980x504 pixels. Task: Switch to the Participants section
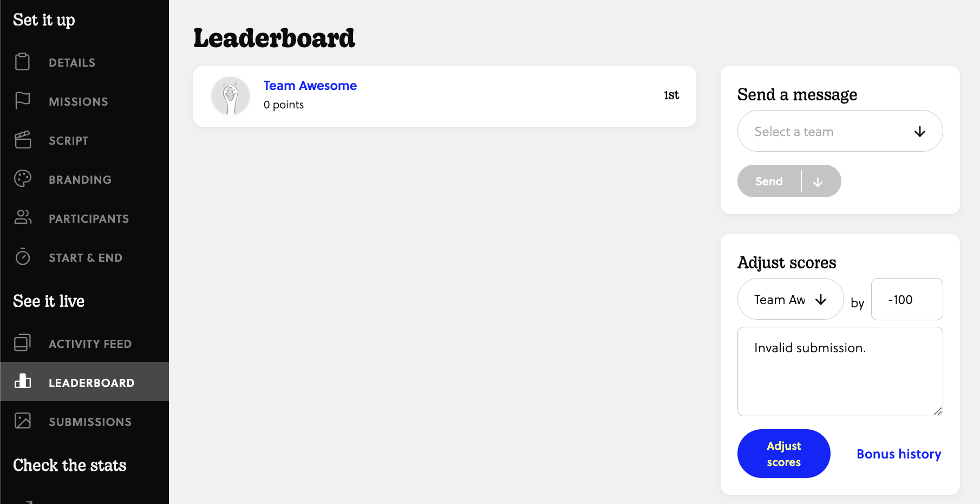pos(89,218)
